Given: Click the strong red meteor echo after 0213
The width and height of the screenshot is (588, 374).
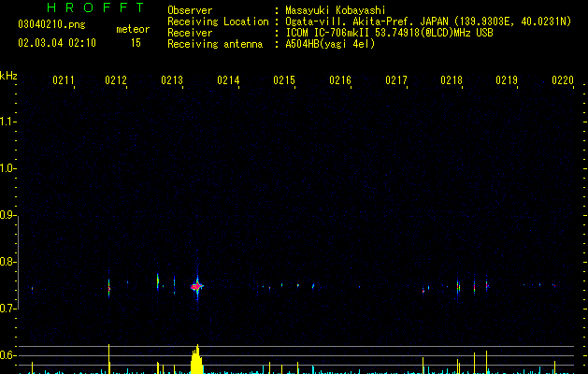Looking at the screenshot, I should point(197,287).
